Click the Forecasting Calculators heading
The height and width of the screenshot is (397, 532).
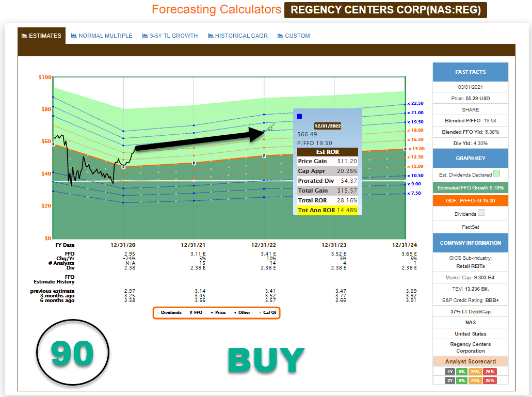pyautogui.click(x=217, y=9)
